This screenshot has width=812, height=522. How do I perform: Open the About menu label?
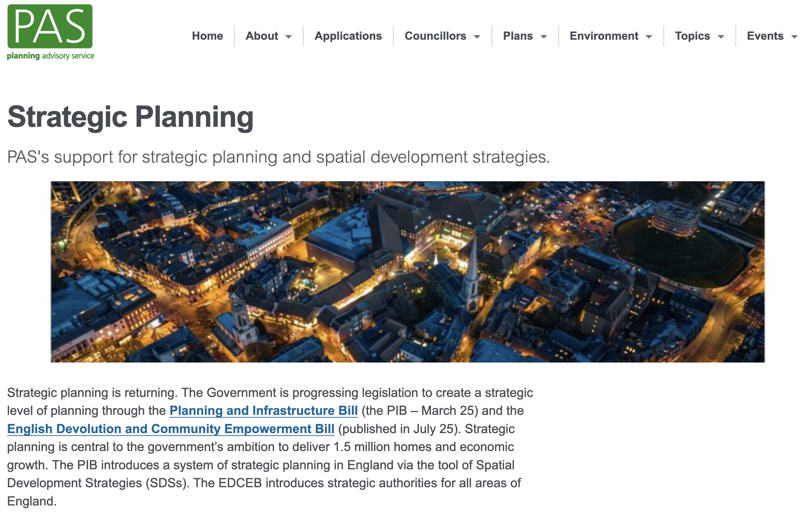tap(262, 36)
